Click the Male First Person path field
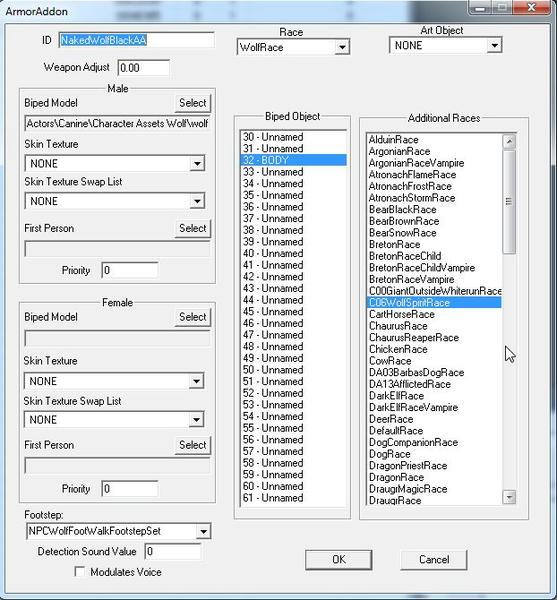557x600 pixels. pyautogui.click(x=117, y=249)
